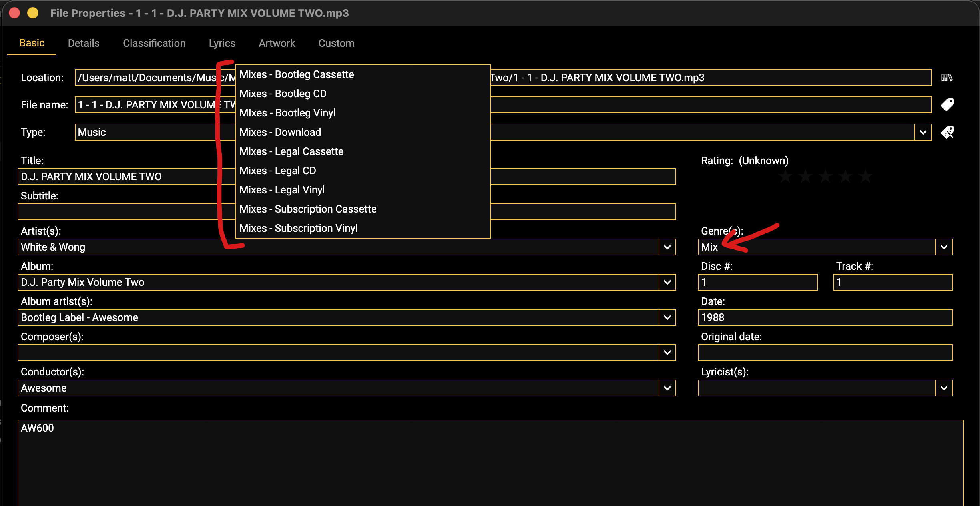Set rating to fifth star
The height and width of the screenshot is (506, 980).
click(x=866, y=176)
